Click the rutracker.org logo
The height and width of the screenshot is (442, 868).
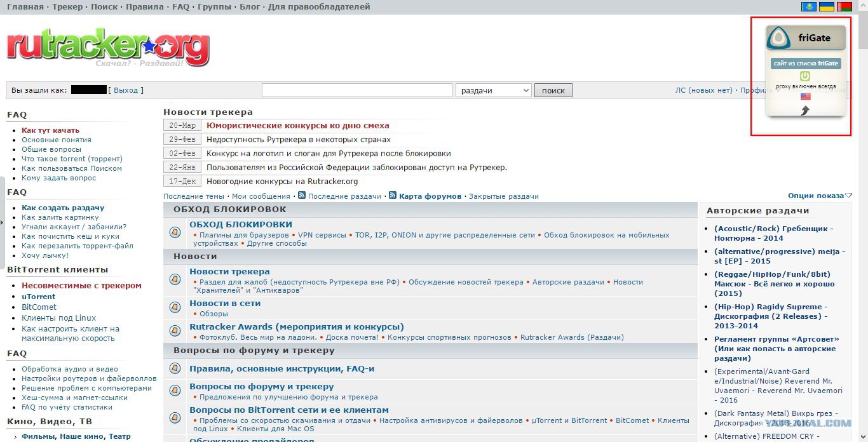pyautogui.click(x=108, y=46)
